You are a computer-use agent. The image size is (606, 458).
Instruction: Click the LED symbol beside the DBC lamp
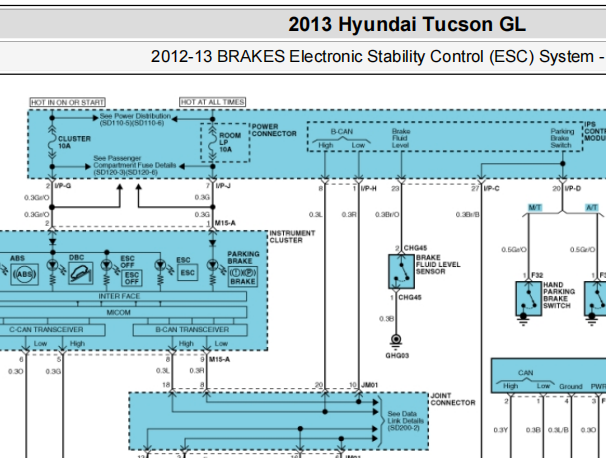tap(53, 266)
